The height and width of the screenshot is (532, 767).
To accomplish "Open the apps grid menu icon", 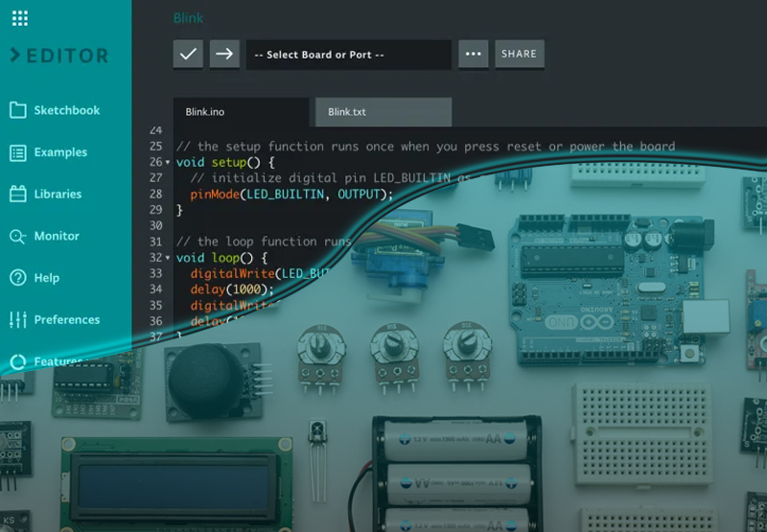I will point(20,18).
